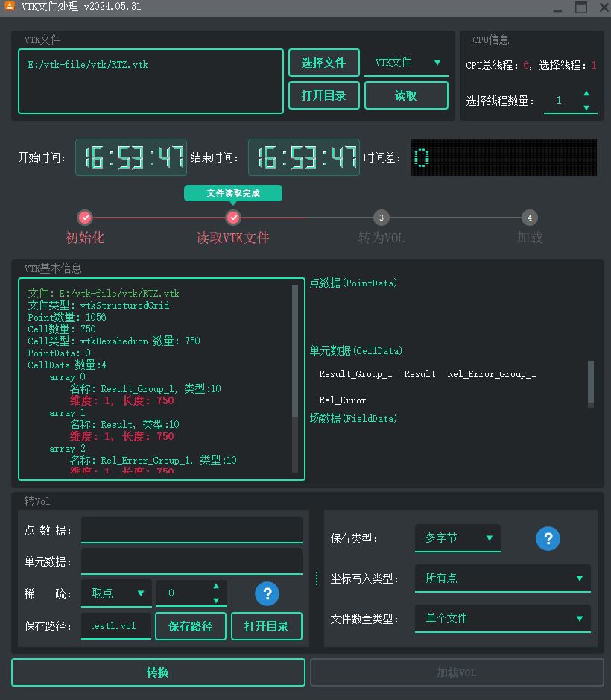Click the VTK文件处理 application icon in the title bar
611x700 pixels.
pos(10,7)
